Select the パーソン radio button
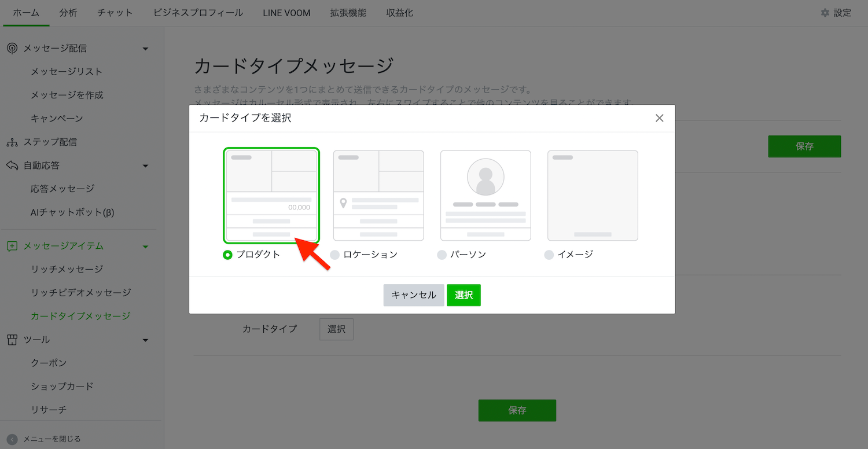The height and width of the screenshot is (449, 868). [x=442, y=255]
